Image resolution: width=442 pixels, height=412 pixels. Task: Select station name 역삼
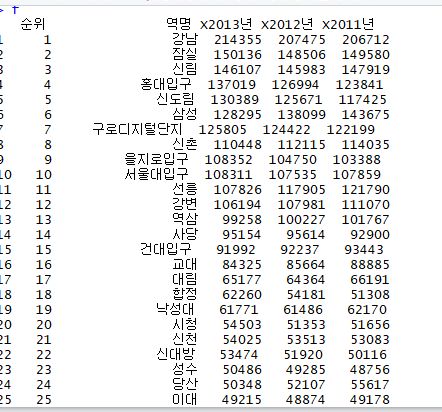(x=185, y=219)
